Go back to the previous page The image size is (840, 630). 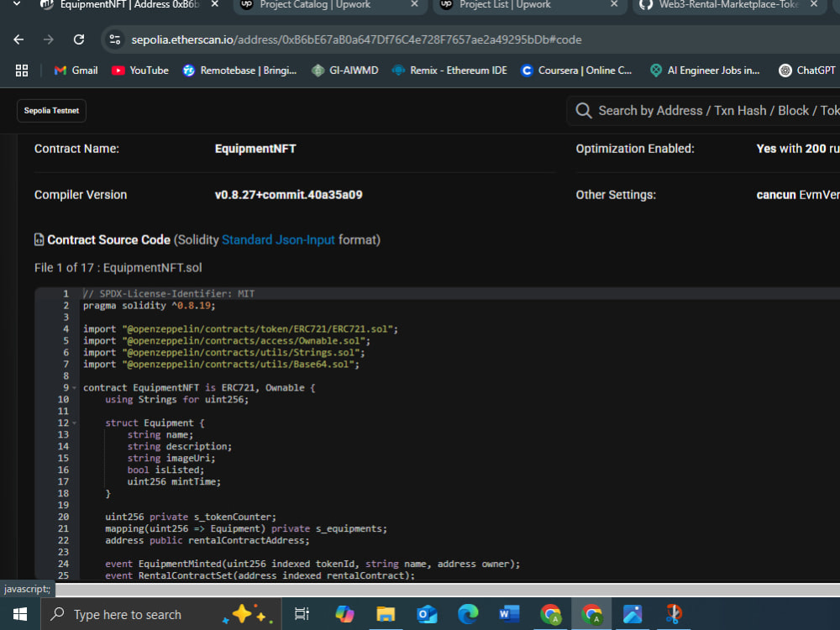pos(18,39)
